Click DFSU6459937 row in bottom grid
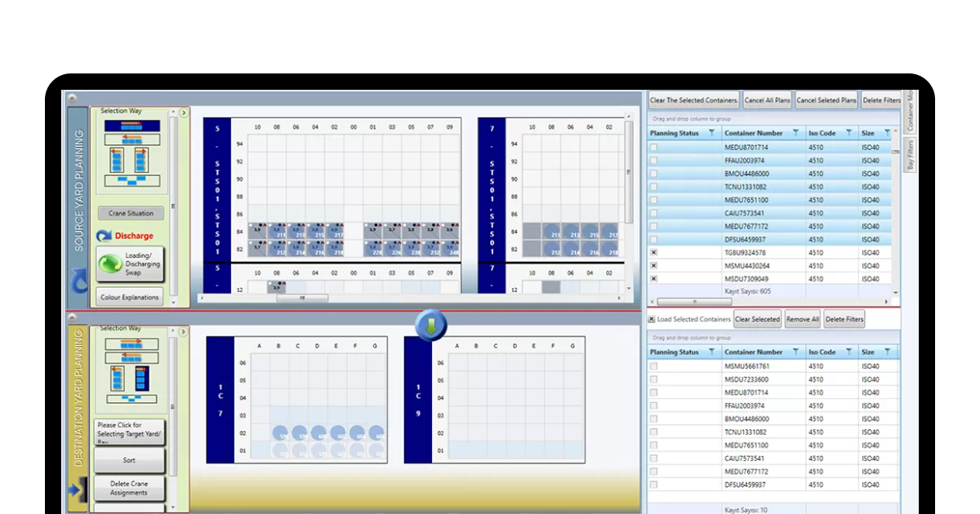 774,485
